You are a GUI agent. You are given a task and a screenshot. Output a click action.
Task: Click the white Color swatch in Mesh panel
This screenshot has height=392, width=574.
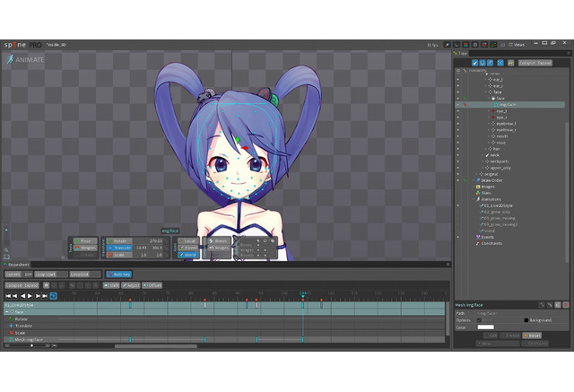(x=485, y=327)
